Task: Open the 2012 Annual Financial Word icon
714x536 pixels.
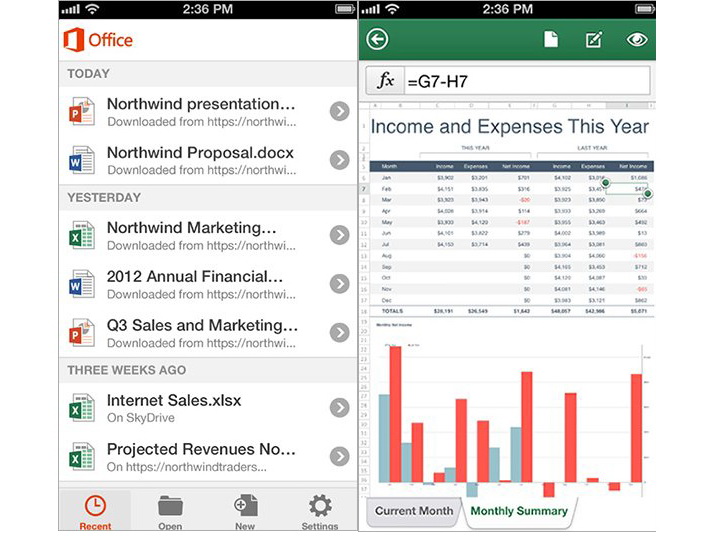Action: (x=82, y=284)
